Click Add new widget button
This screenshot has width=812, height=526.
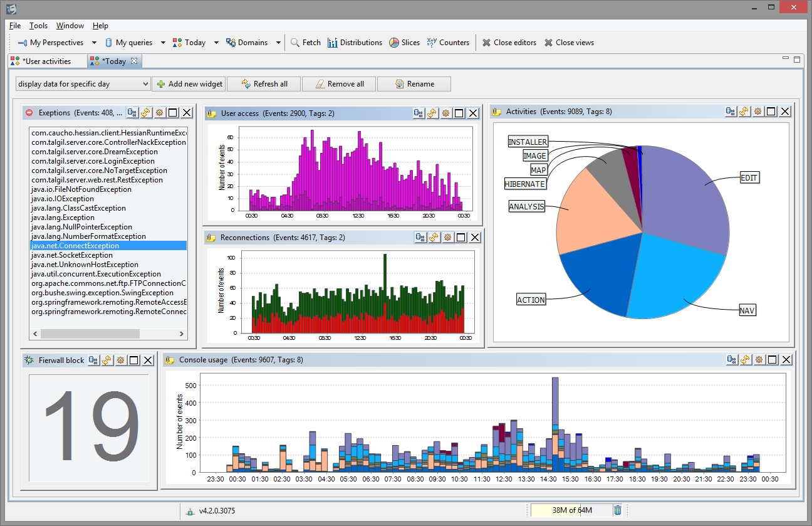[189, 84]
